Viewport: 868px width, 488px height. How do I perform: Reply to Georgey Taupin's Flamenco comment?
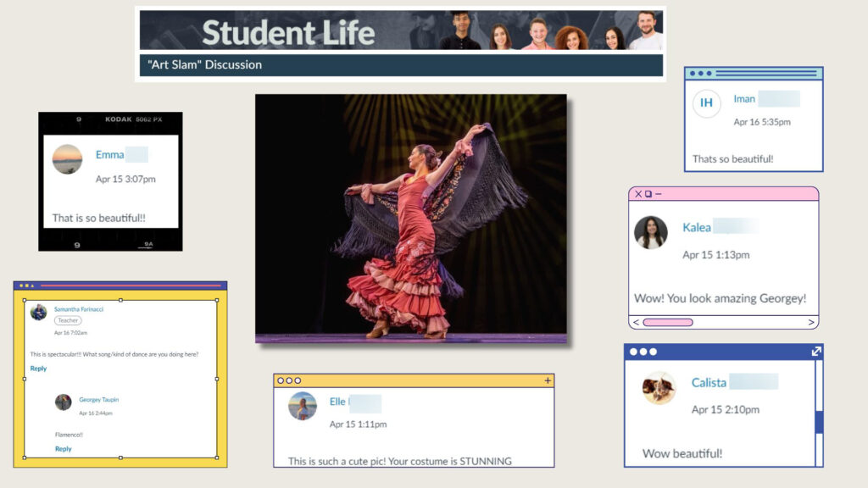63,449
